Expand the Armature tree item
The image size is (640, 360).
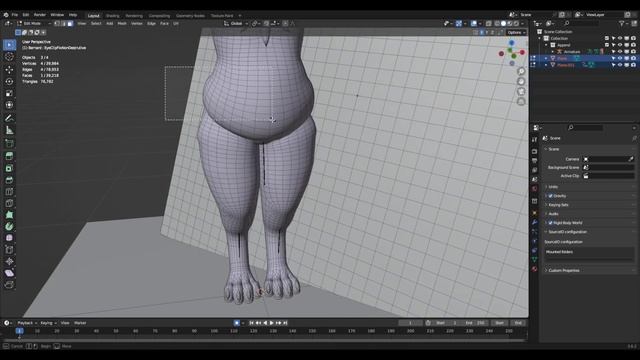tap(553, 52)
